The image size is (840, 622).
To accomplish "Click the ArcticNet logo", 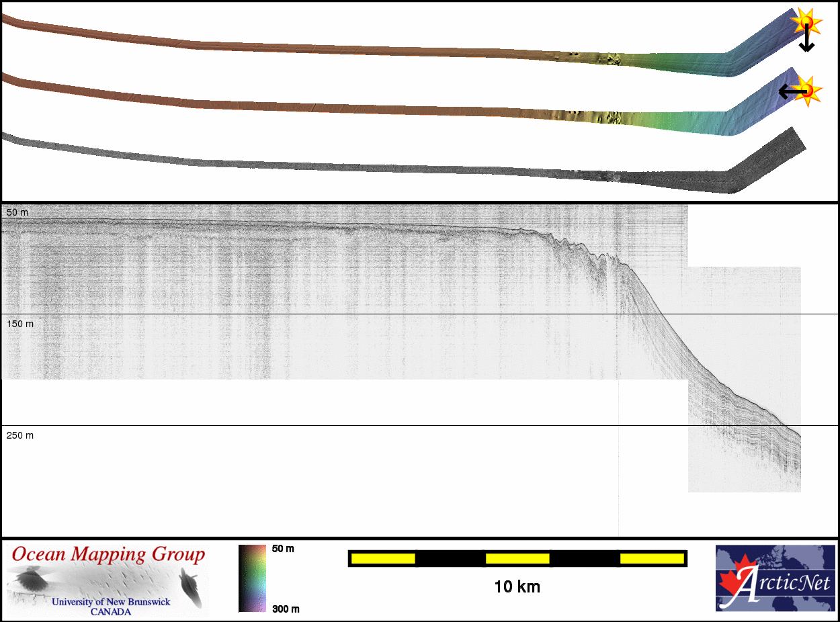I will point(775,578).
